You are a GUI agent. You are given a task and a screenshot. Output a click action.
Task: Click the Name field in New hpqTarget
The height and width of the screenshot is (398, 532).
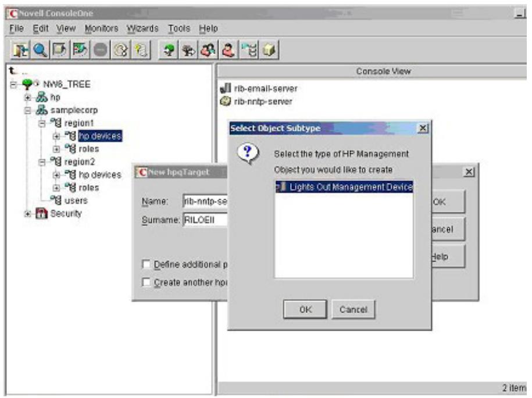click(x=205, y=201)
